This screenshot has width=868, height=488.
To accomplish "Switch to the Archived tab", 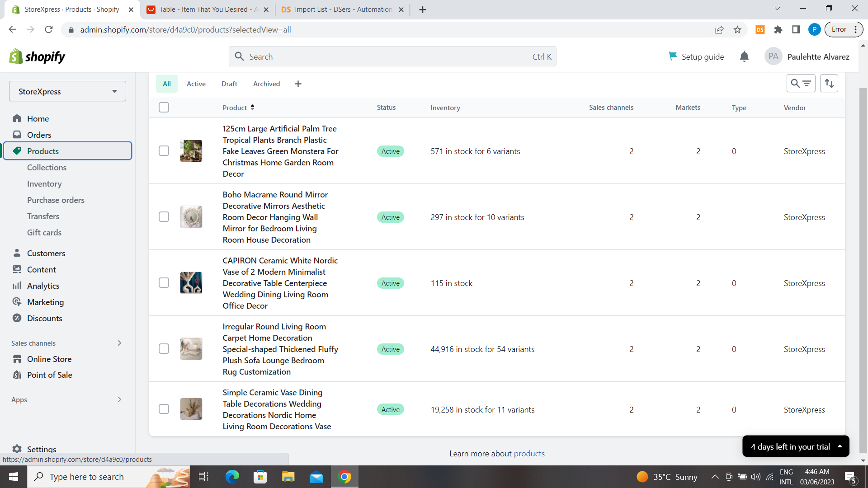I will point(266,84).
